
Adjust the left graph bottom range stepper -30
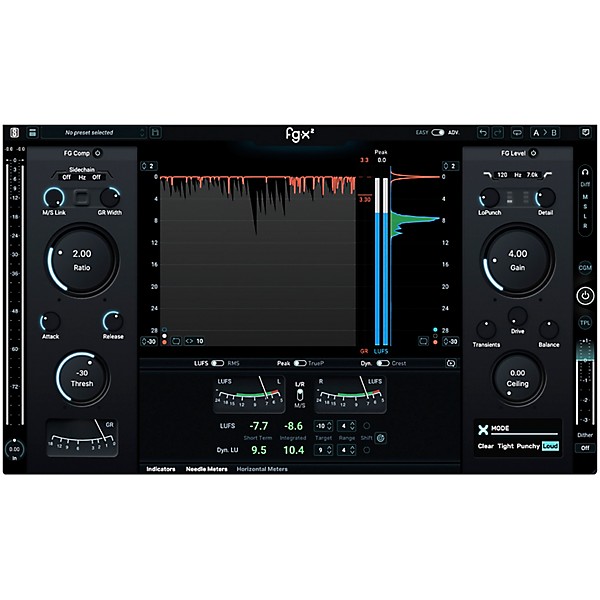click(149, 341)
